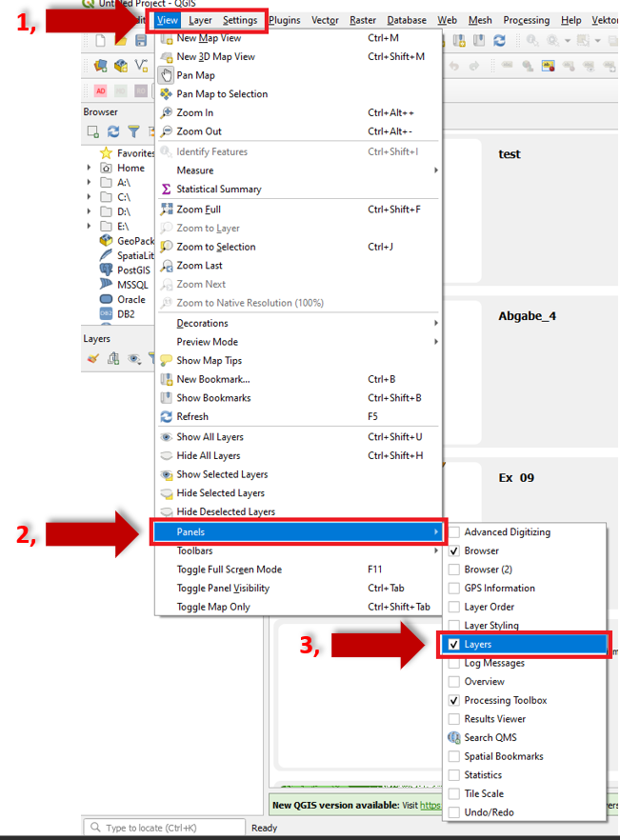Image resolution: width=620 pixels, height=840 pixels.
Task: Click the Refresh icon in View menu
Action: click(167, 417)
